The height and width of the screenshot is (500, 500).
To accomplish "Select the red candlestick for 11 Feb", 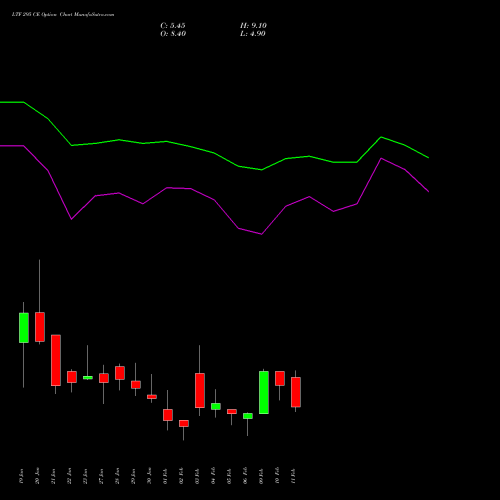I will [296, 392].
